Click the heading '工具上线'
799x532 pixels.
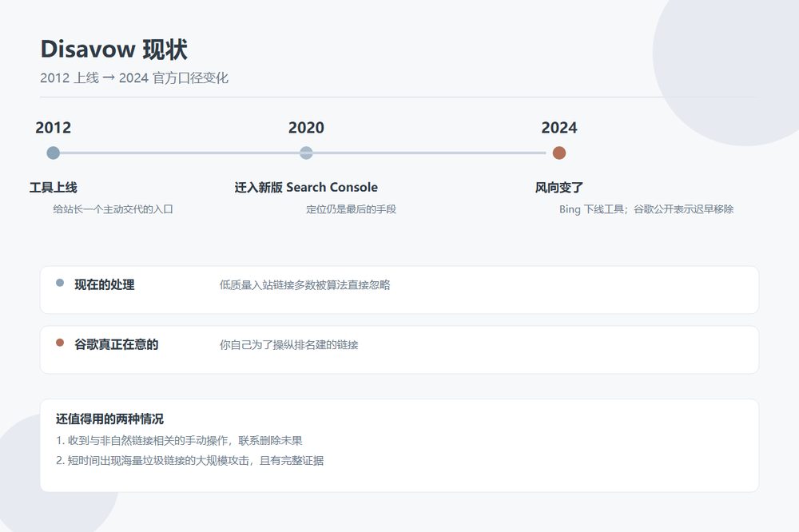[x=53, y=188]
